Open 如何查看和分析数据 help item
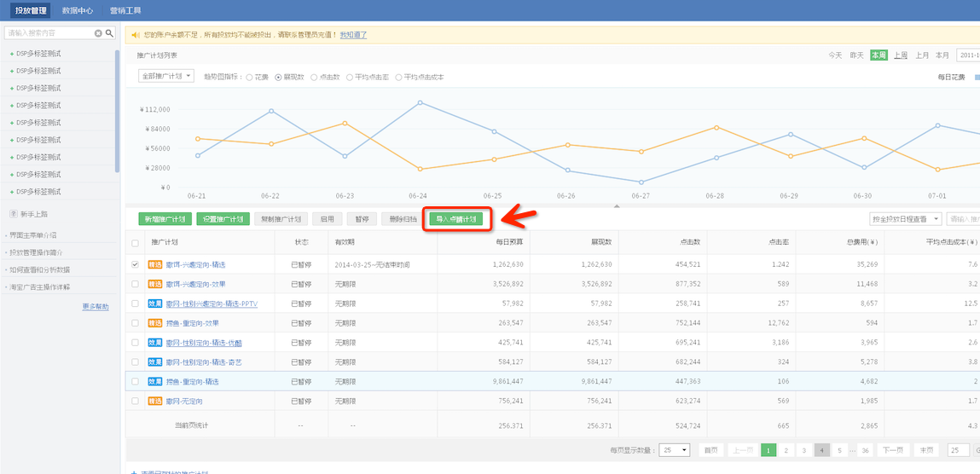The image size is (980, 474). 38,269
